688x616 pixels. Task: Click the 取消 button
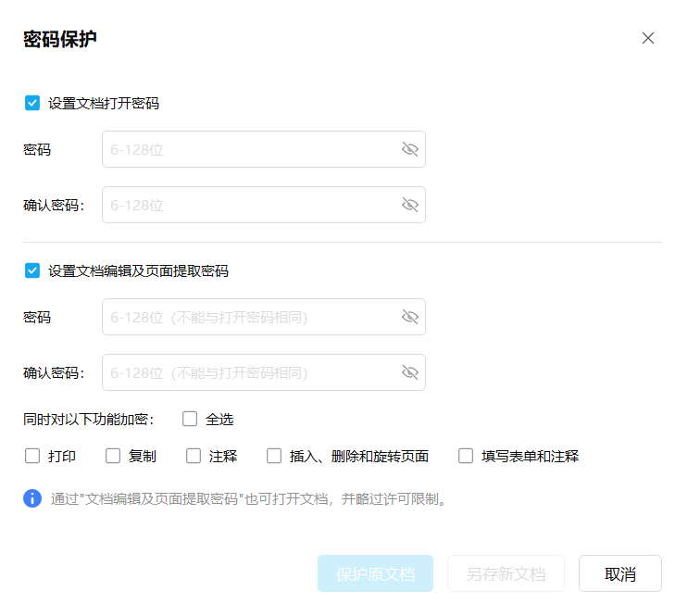click(619, 573)
